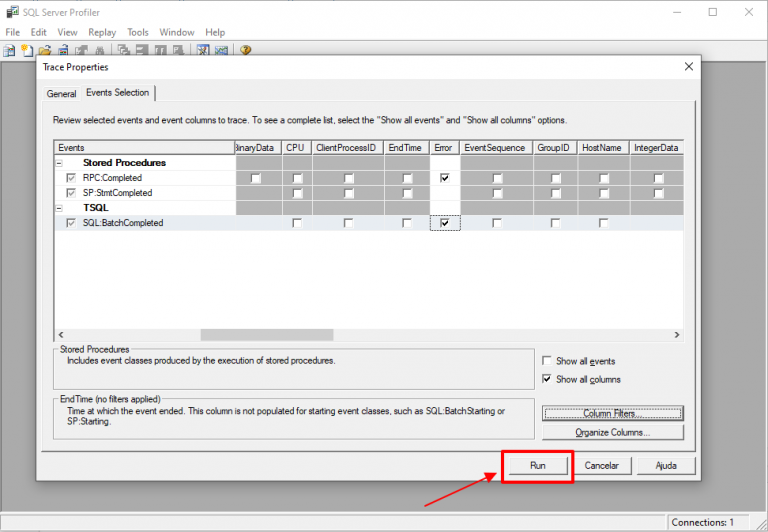768x532 pixels.
Task: Click the grid scrollbar right arrow
Action: click(677, 335)
